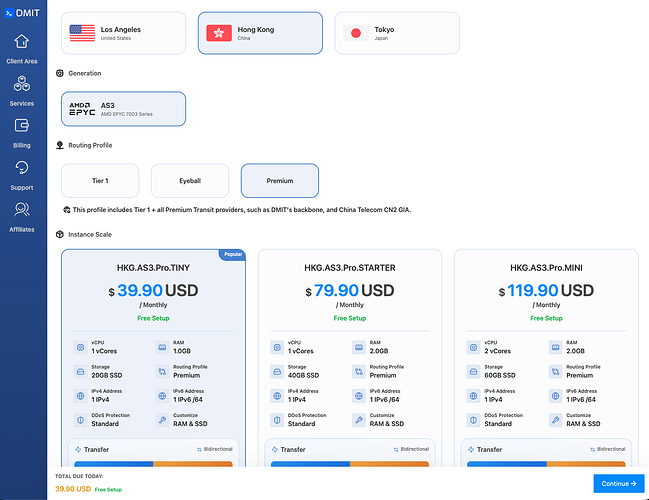Click RAM icon in HKG.AS3.Pro.TINY card
The image size is (649, 500).
(x=162, y=347)
